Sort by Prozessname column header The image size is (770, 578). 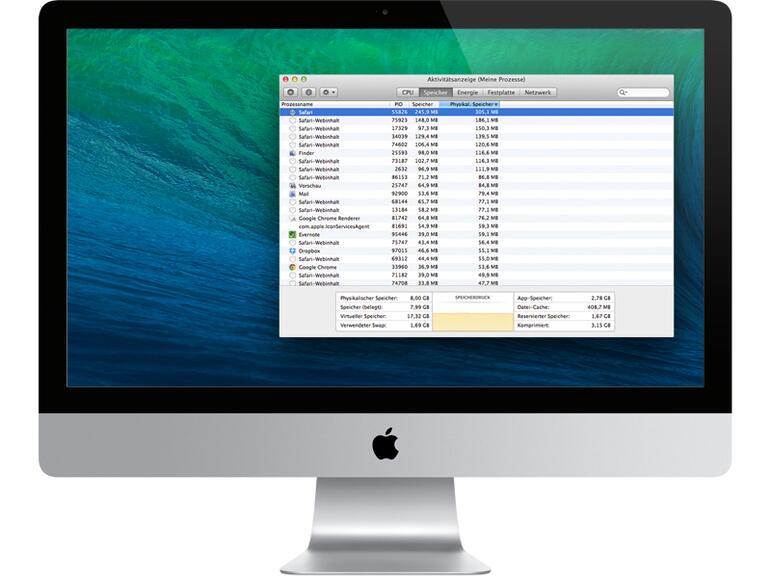(334, 105)
